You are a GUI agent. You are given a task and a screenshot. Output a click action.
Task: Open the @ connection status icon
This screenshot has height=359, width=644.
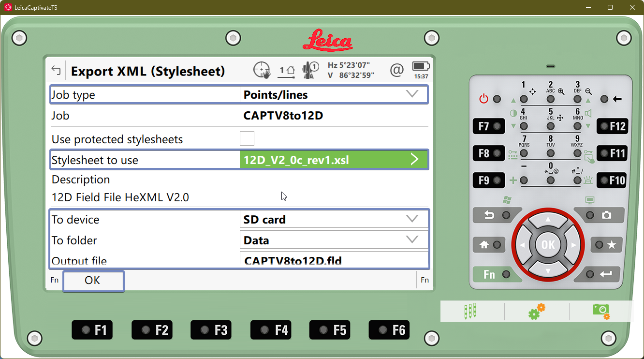point(396,71)
